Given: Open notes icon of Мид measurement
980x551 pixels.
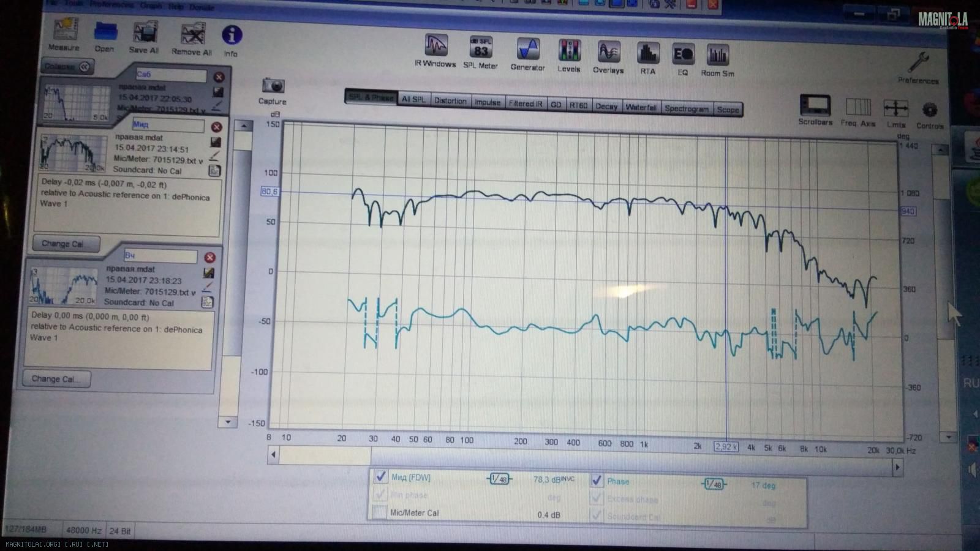Looking at the screenshot, I should tap(214, 171).
